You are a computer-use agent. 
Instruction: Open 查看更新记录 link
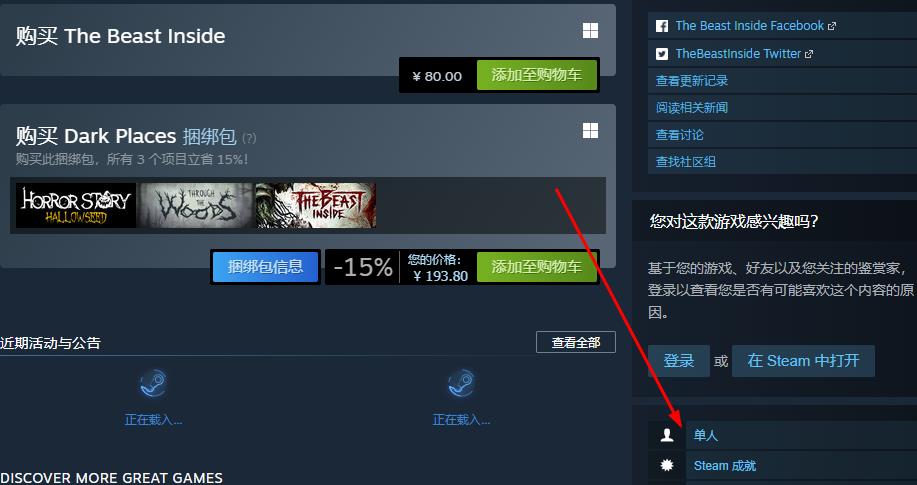692,81
